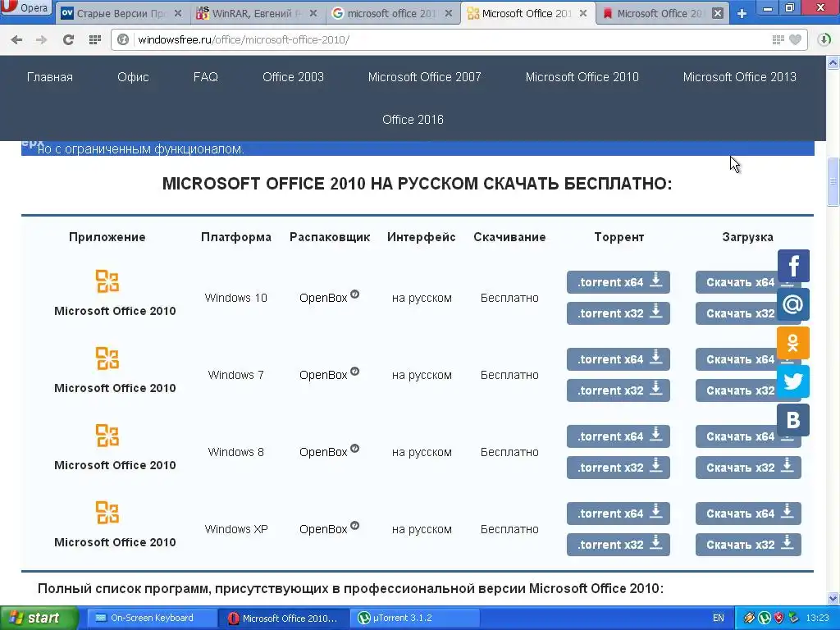Image resolution: width=840 pixels, height=630 pixels.
Task: Click the page scrollbar up arrow
Action: point(833,63)
